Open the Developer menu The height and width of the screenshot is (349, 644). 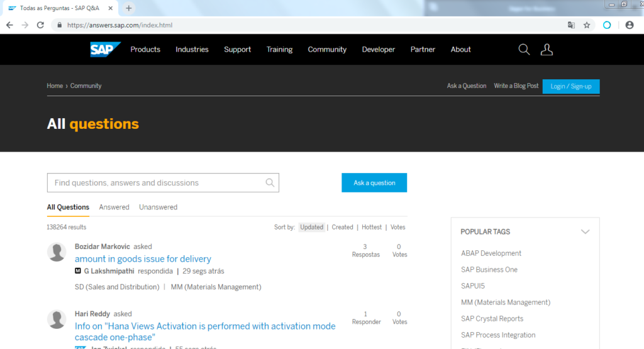(378, 49)
